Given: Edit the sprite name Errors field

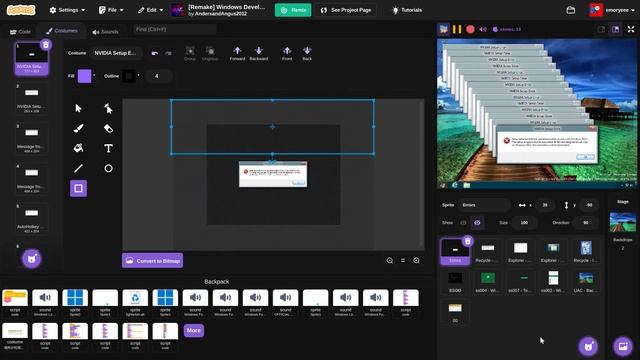Looking at the screenshot, I should (484, 205).
